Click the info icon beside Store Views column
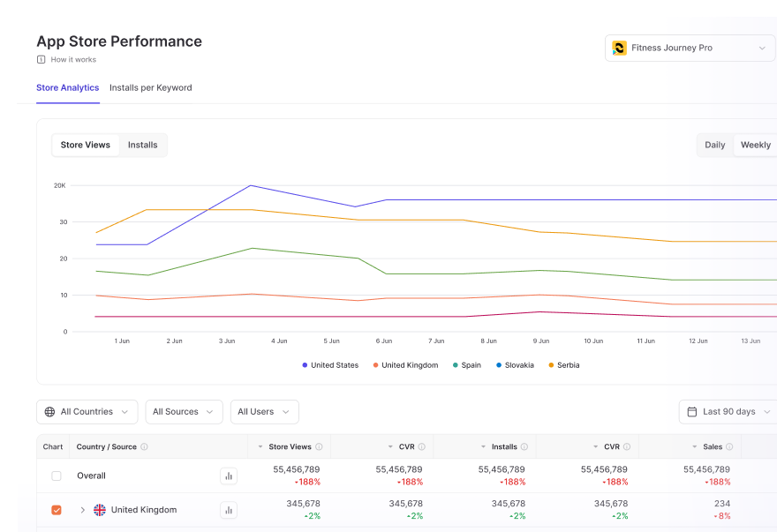This screenshot has height=532, width=777. [x=319, y=446]
